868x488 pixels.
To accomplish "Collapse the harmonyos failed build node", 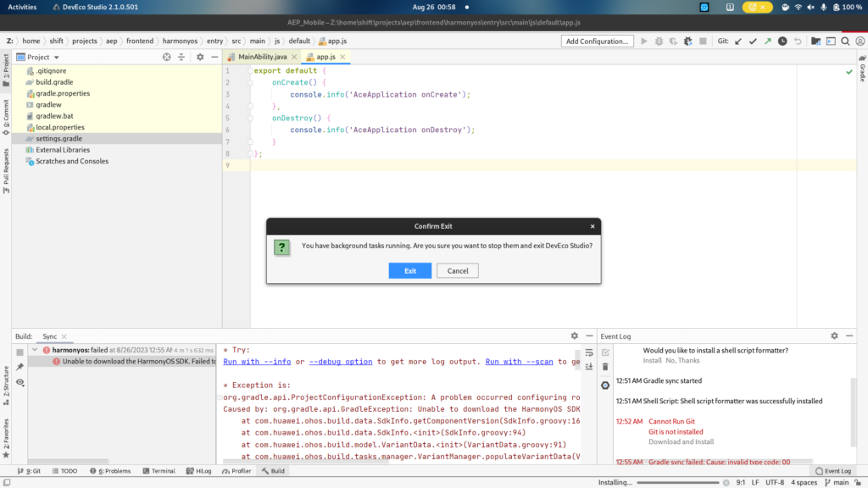I will click(x=35, y=349).
